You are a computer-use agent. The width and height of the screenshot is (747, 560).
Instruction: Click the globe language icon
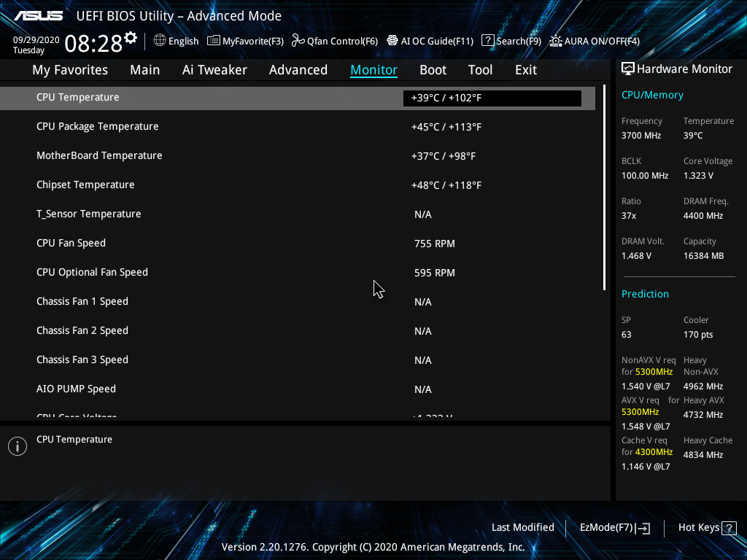[x=160, y=41]
